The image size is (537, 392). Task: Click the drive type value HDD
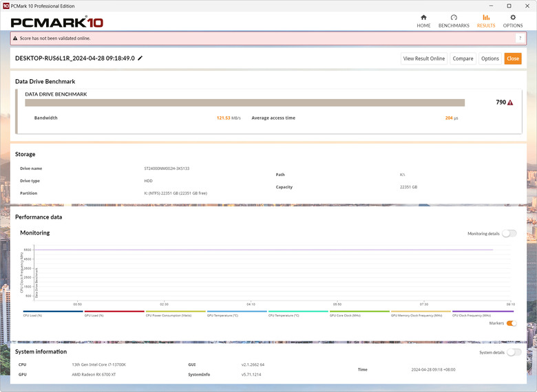(148, 181)
